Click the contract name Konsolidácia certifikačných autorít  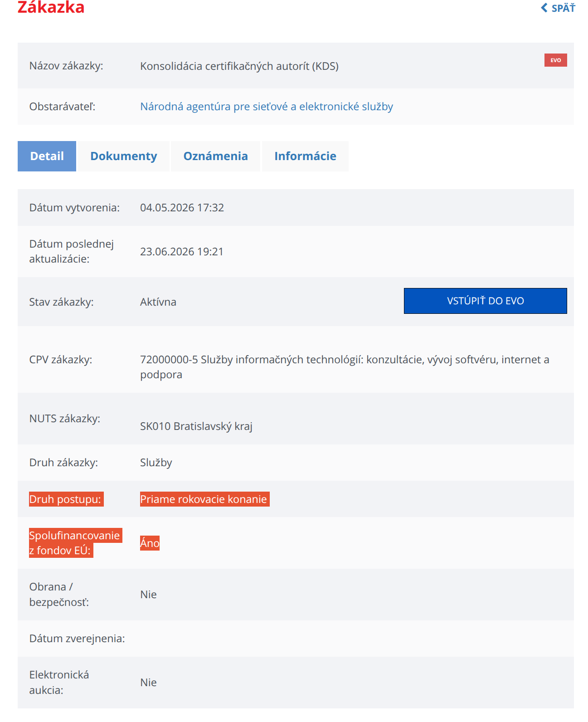(x=239, y=66)
